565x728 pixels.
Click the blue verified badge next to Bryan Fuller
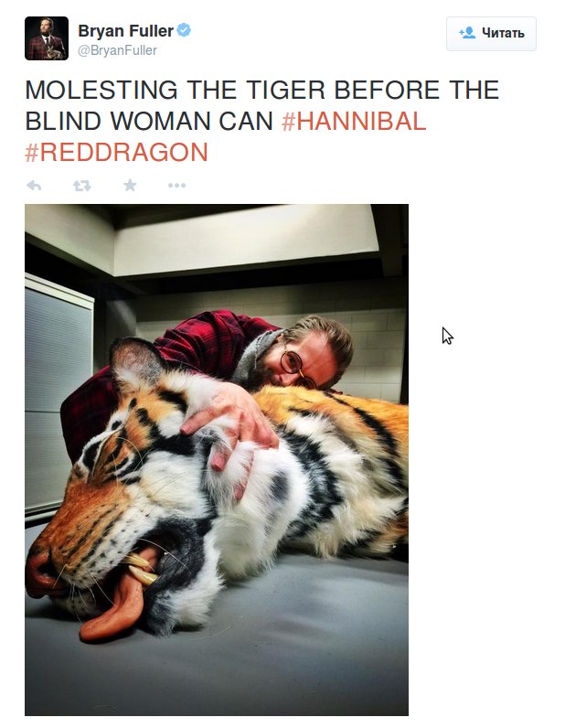click(x=185, y=31)
